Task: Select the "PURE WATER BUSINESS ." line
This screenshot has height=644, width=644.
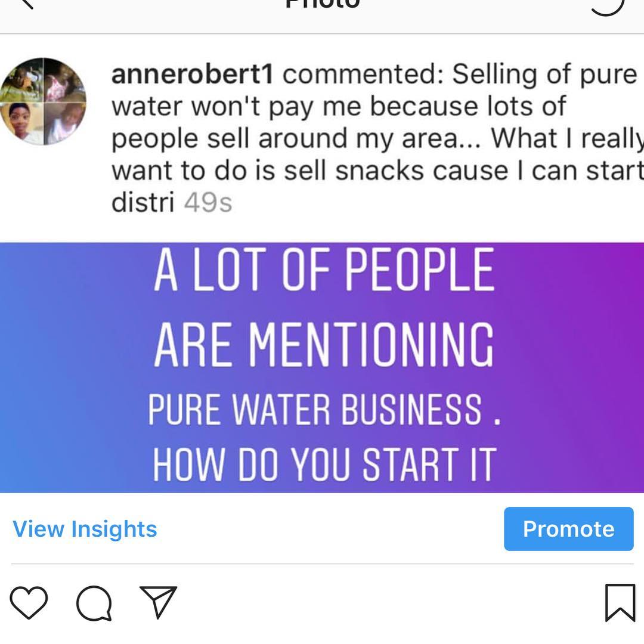Action: pos(324,409)
